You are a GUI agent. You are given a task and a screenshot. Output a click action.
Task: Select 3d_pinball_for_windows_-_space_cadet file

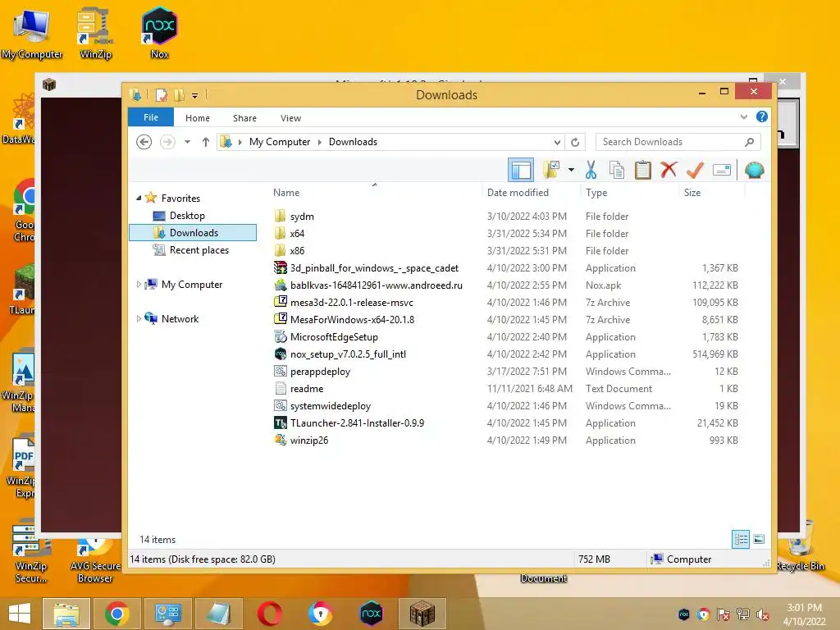tap(374, 268)
